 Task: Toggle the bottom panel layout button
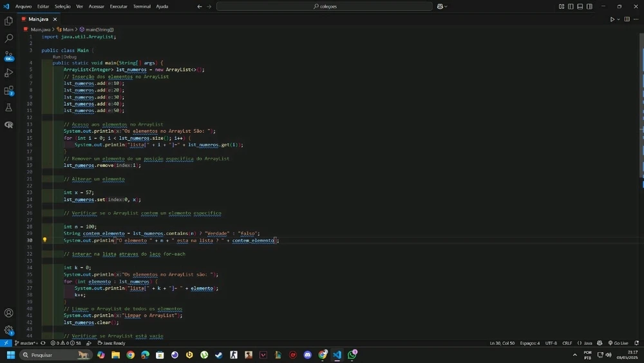click(580, 6)
